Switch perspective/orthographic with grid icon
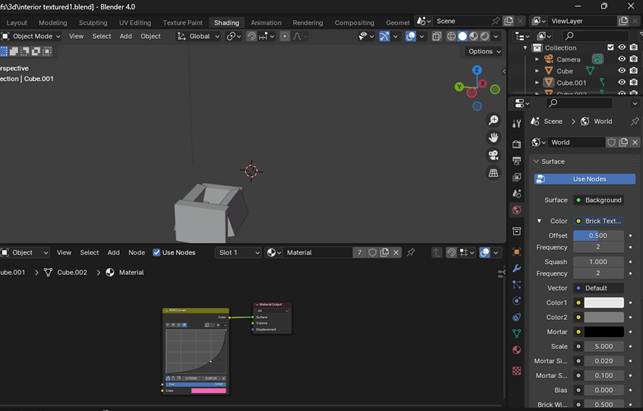 [493, 173]
